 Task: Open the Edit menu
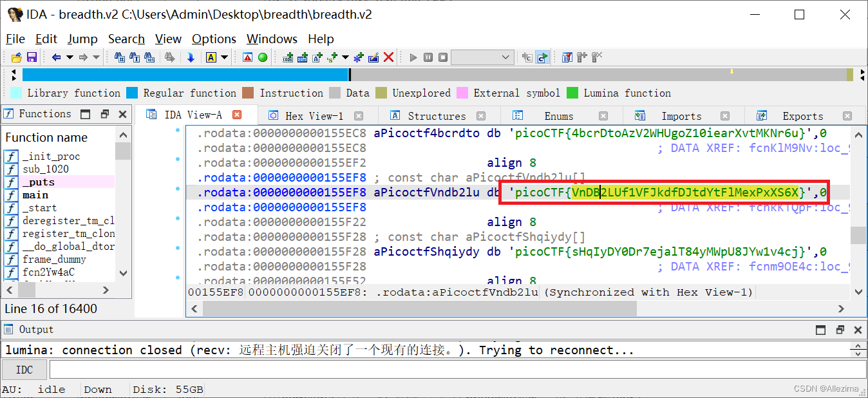pos(46,39)
